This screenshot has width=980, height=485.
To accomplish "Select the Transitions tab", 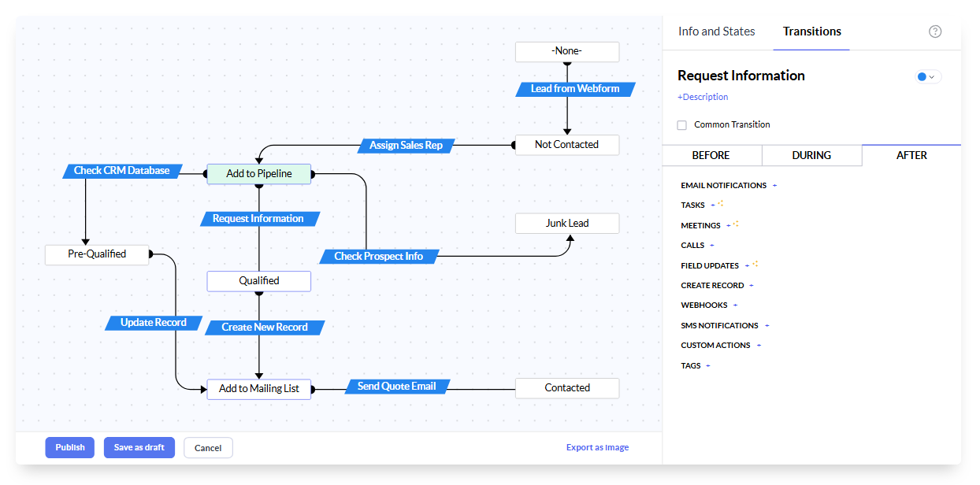I will pyautogui.click(x=812, y=31).
